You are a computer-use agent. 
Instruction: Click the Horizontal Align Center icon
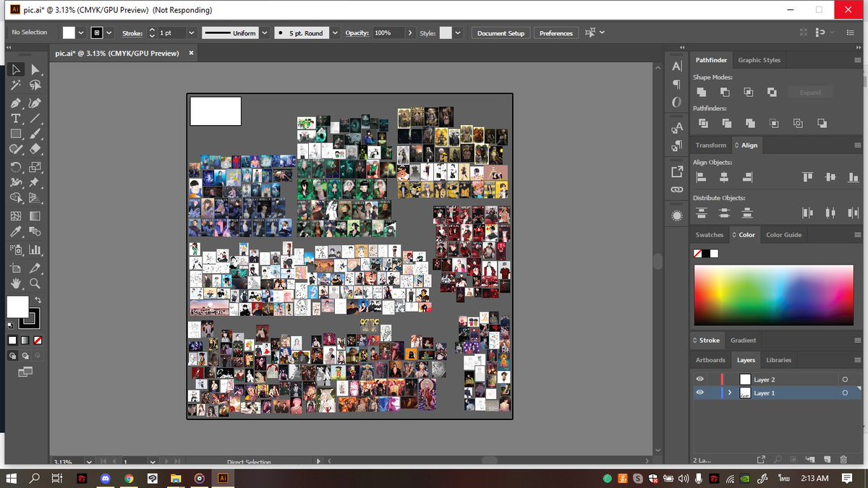tap(724, 177)
